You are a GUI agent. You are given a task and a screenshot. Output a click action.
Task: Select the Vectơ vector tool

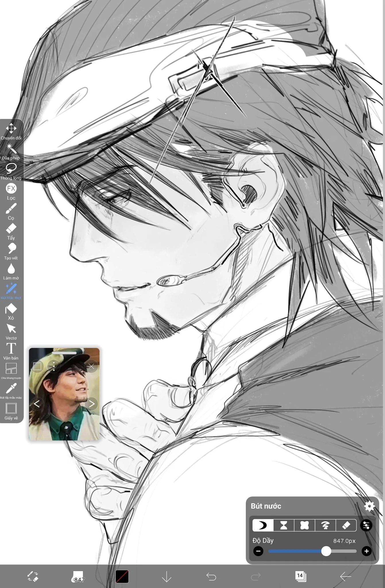(11, 332)
